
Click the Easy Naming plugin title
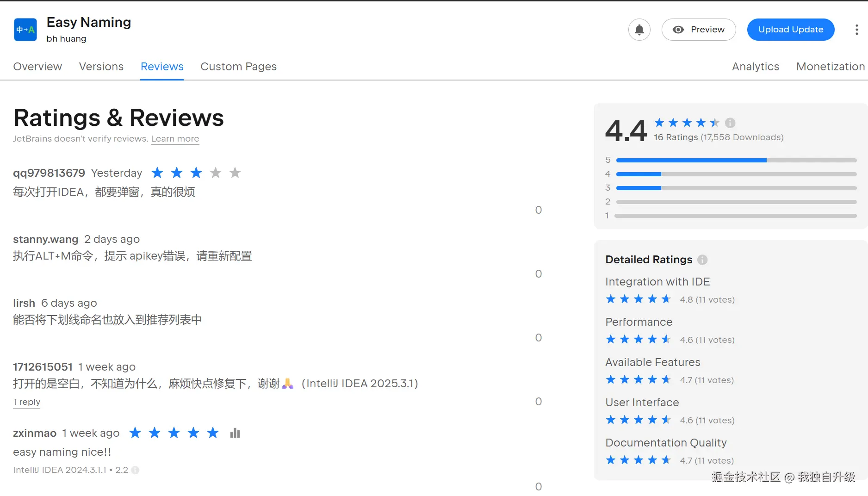click(89, 22)
